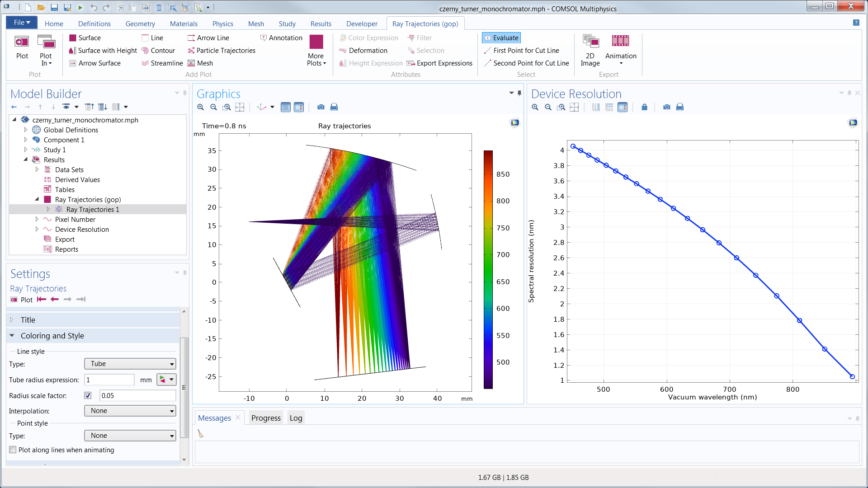
Task: Check Plot along lines when animating
Action: pos(13,450)
